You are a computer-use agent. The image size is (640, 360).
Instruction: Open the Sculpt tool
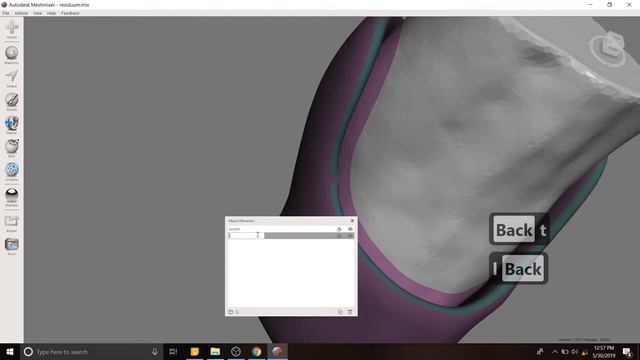[x=11, y=102]
